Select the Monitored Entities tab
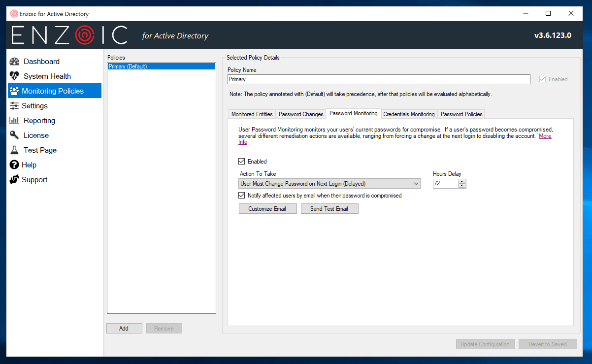 pos(252,114)
